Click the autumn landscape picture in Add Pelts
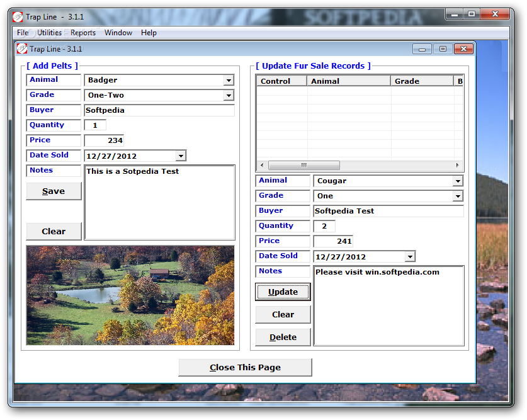Image resolution: width=527 pixels, height=420 pixels. 130,295
